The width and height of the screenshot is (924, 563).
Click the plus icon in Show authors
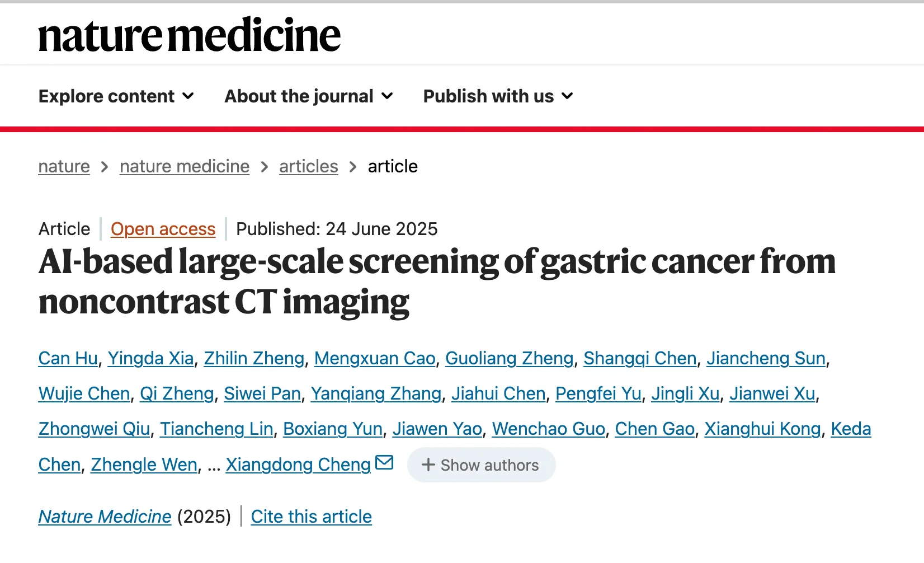pyautogui.click(x=428, y=465)
